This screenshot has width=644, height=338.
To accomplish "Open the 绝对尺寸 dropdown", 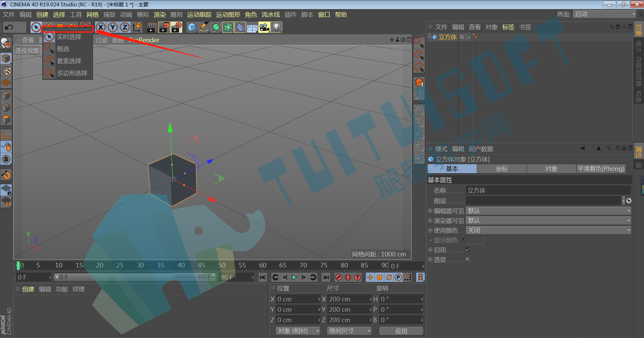I will 349,331.
